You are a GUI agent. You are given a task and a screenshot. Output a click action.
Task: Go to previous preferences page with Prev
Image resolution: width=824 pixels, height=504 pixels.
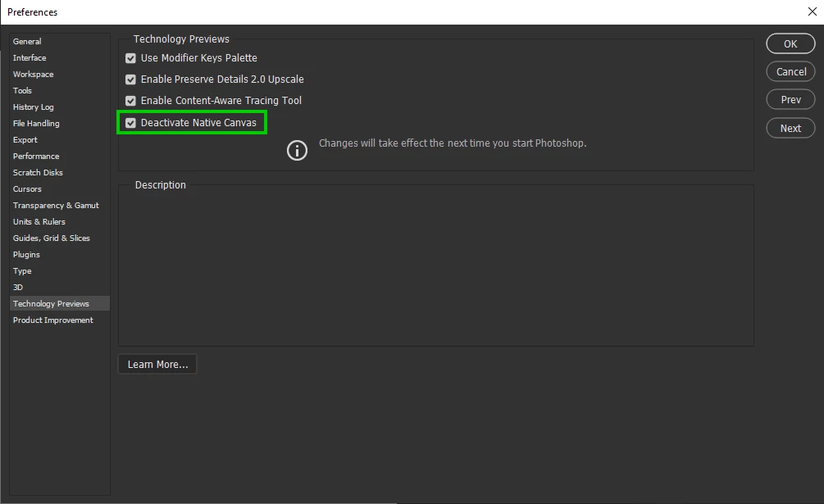(x=790, y=100)
